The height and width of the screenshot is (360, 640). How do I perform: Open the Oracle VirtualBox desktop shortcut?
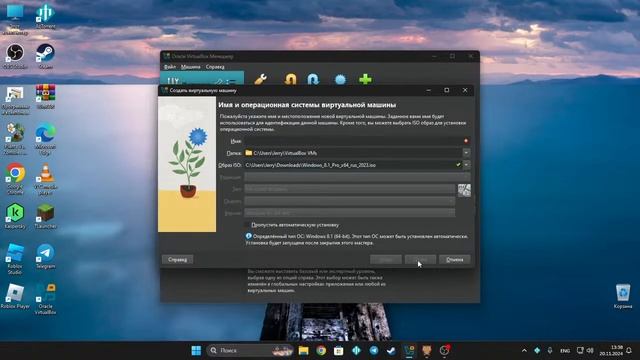click(x=45, y=299)
